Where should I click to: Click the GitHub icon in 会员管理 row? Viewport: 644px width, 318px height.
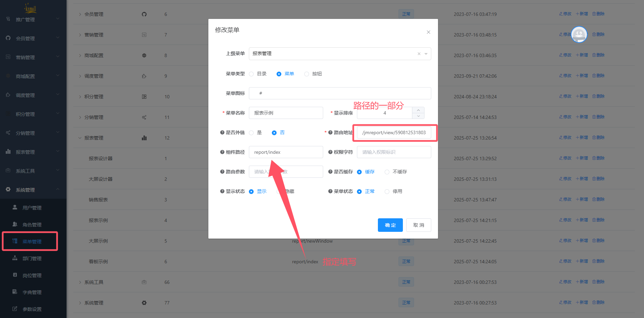click(144, 14)
